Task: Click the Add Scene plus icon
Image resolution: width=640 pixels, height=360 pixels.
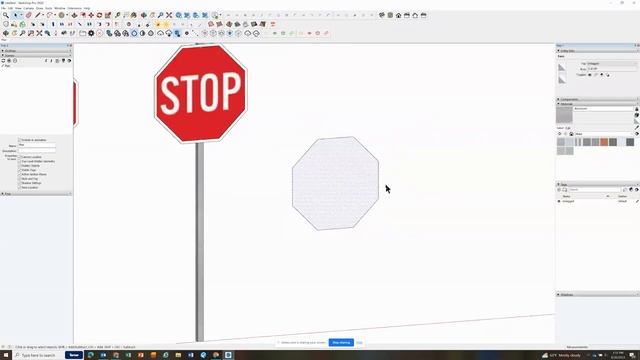Action: (9, 60)
